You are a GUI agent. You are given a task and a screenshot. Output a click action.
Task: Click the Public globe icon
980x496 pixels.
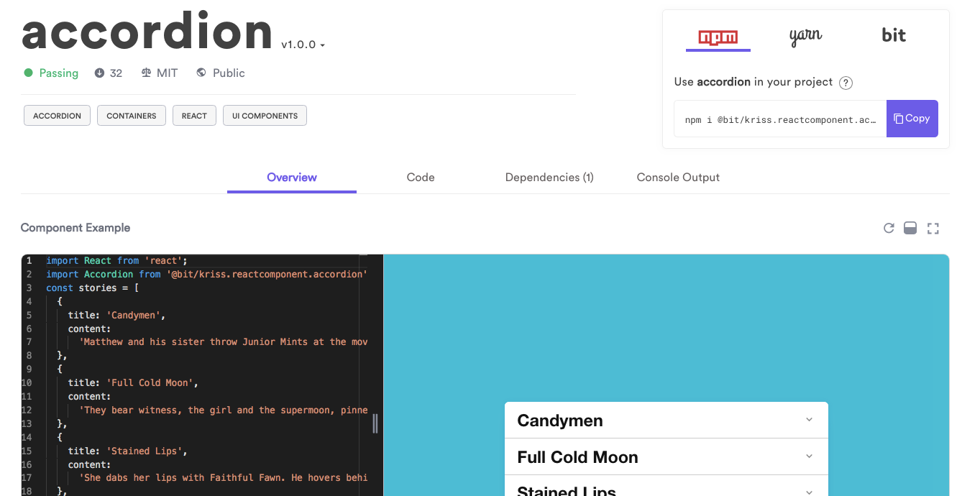click(x=201, y=73)
